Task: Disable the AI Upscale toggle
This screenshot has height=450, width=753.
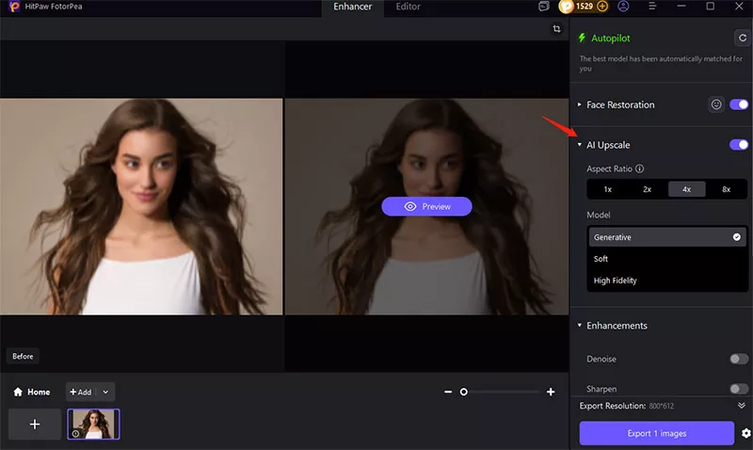Action: tap(739, 145)
